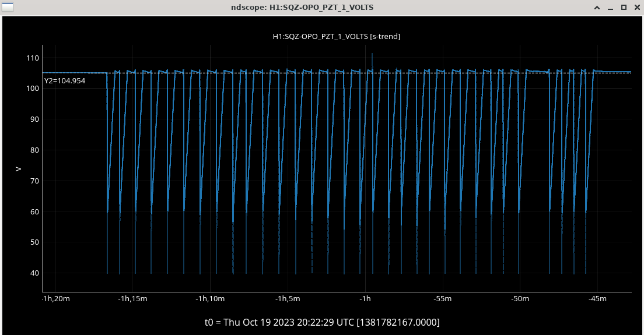Open the window menu icon in title bar
The image size is (644, 335).
tap(8, 8)
